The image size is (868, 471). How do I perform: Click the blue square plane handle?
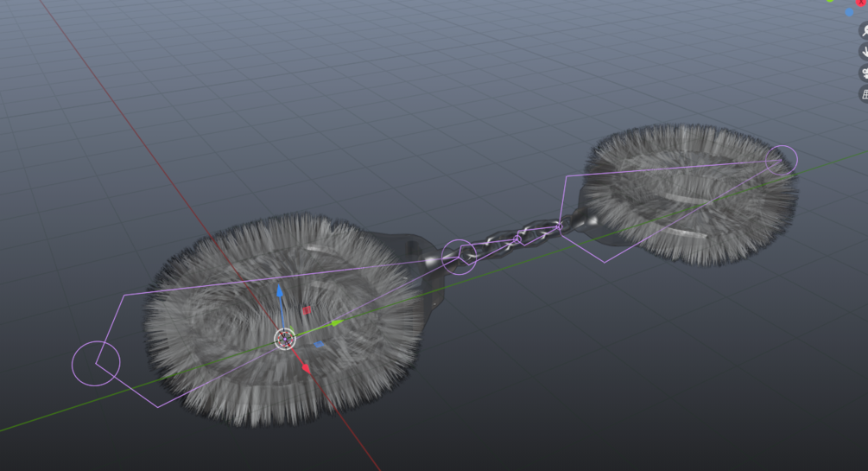click(319, 345)
